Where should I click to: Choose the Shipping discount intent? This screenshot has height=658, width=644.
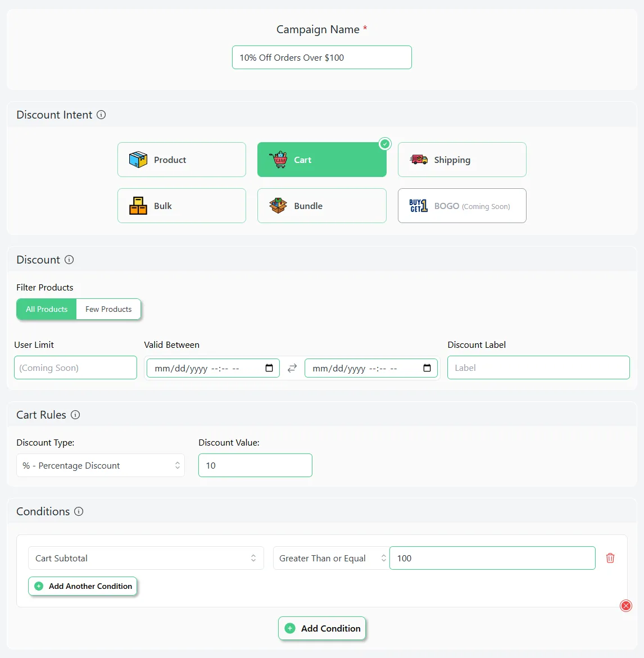(x=462, y=160)
